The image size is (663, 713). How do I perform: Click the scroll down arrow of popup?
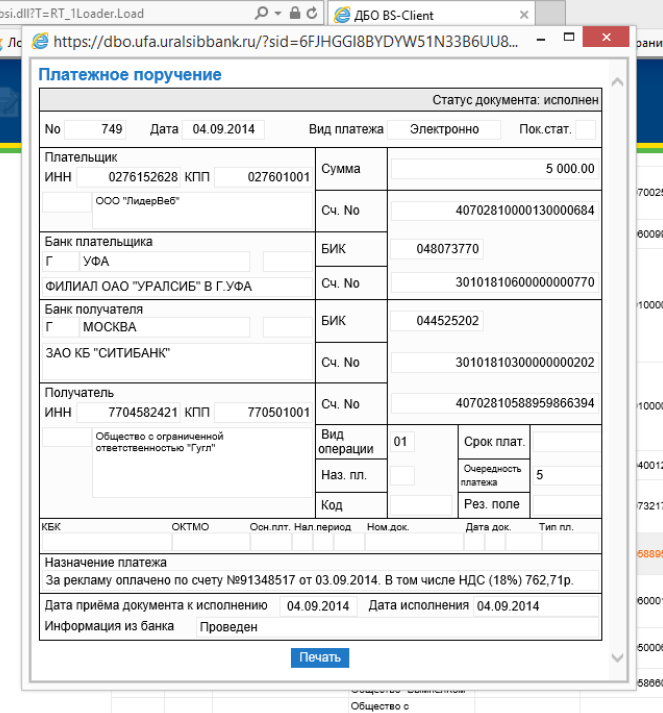(617, 658)
